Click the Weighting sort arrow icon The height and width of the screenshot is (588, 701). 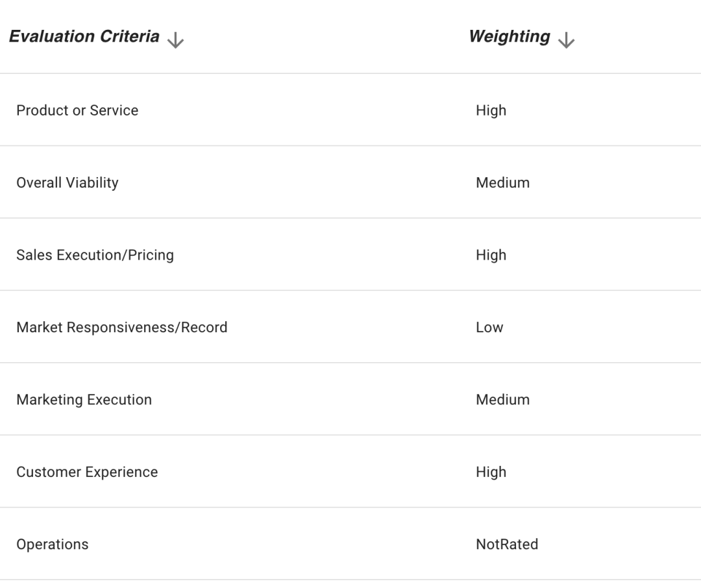tap(566, 40)
